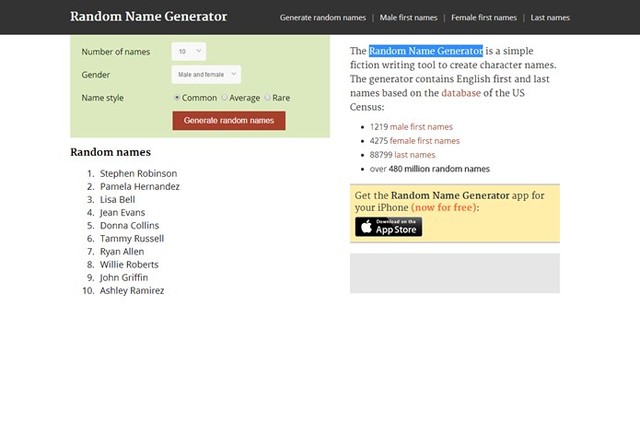Open the female first names list link

click(424, 141)
